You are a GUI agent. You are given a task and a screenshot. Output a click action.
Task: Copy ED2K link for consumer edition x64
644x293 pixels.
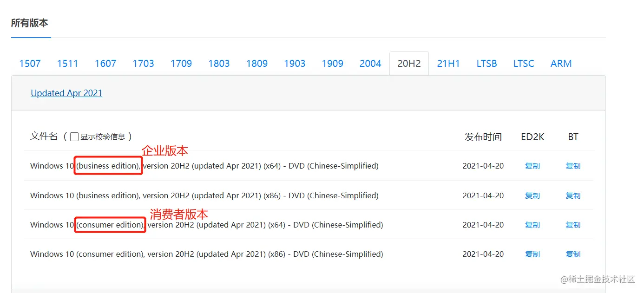tap(532, 225)
